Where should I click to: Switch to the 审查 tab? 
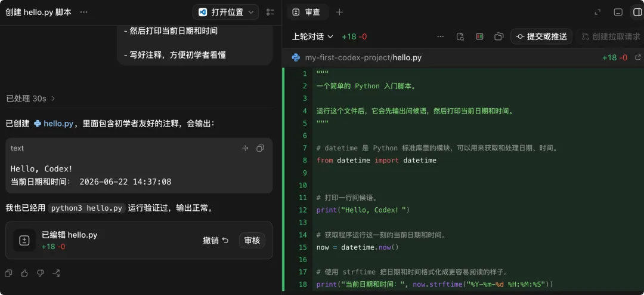[308, 12]
